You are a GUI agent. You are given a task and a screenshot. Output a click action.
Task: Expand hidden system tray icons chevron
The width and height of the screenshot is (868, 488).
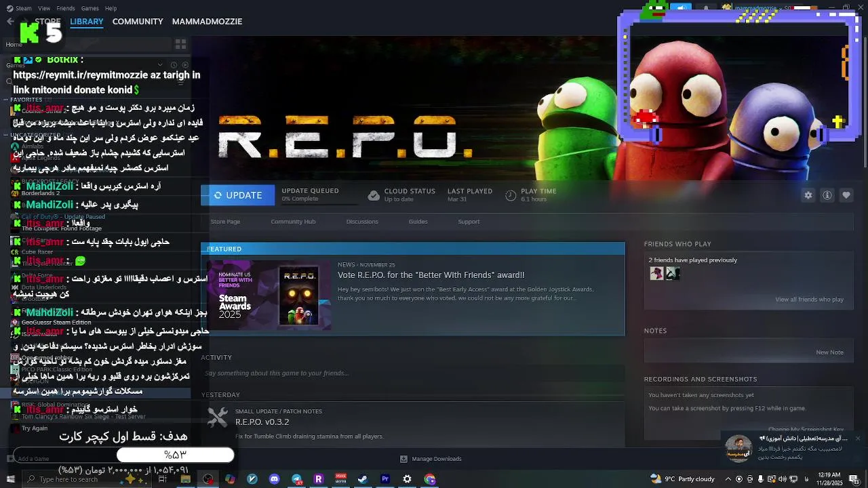728,479
